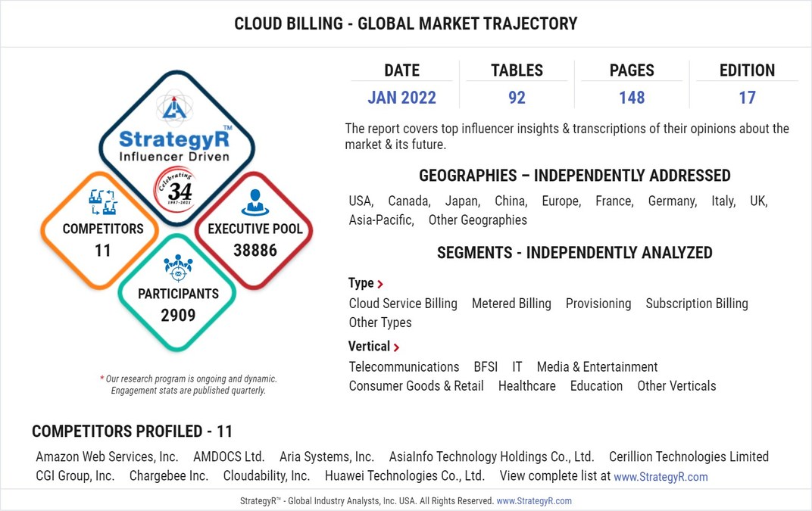
Task: Click the TABLES column header
Action: (517, 70)
